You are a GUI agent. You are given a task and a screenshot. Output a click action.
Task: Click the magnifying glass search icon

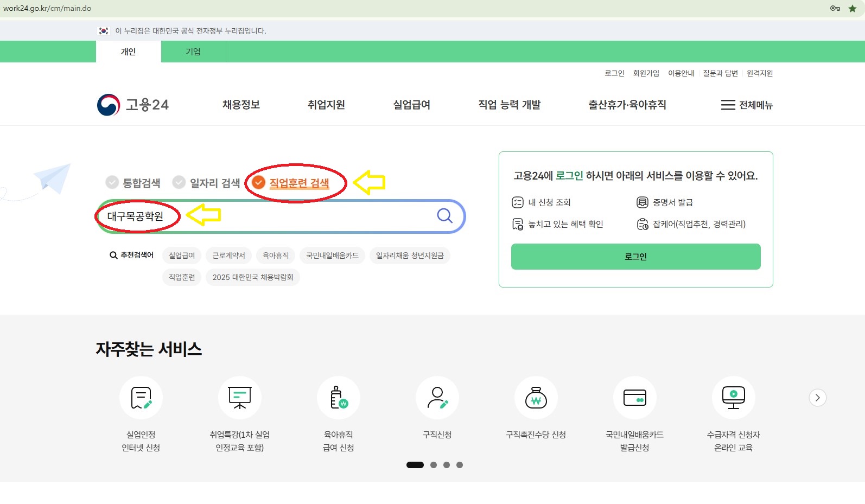444,216
